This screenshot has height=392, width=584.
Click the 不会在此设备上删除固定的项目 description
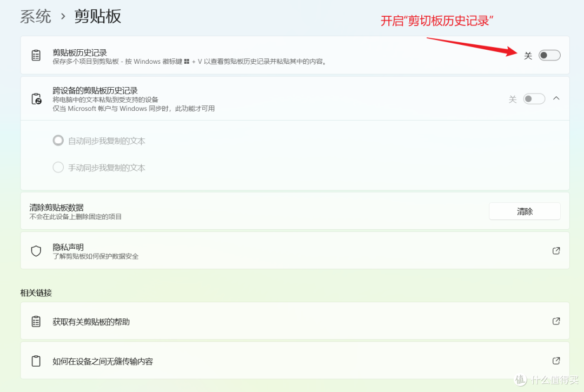[x=76, y=217]
